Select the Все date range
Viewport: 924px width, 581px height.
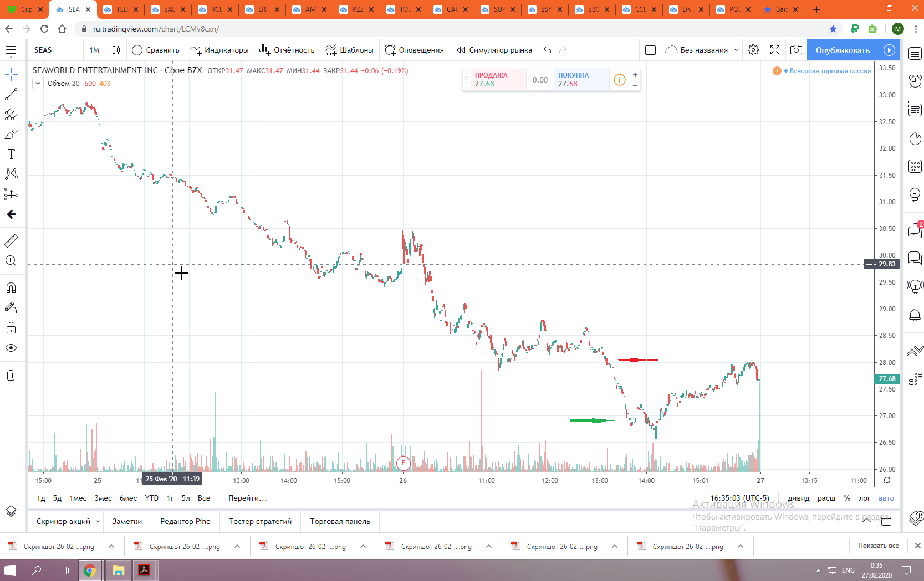pos(204,498)
